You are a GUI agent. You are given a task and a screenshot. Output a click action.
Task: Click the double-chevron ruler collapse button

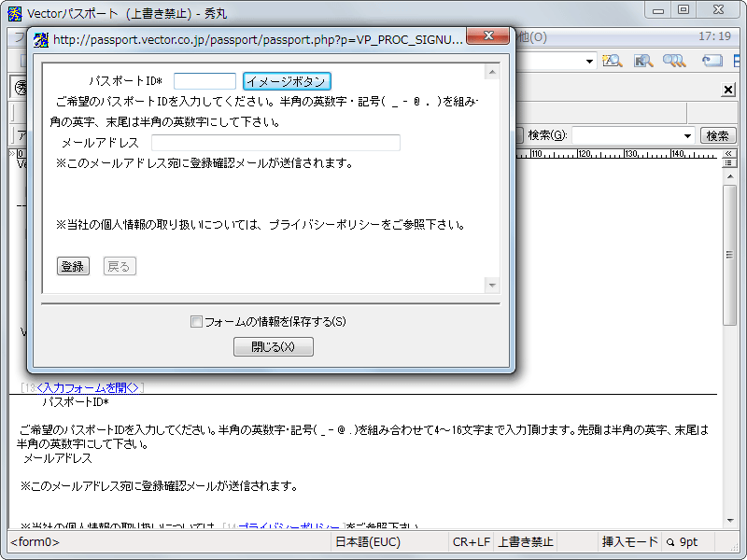[x=728, y=153]
